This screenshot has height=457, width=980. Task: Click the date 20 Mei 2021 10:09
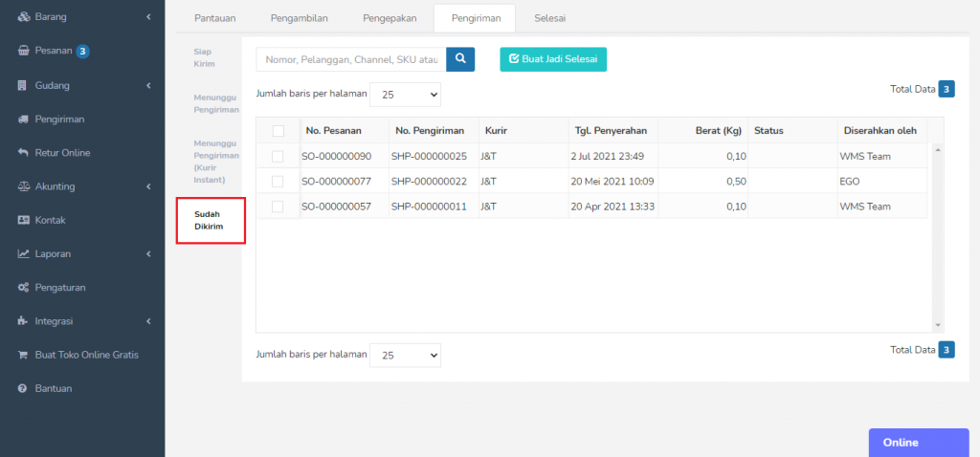(612, 182)
